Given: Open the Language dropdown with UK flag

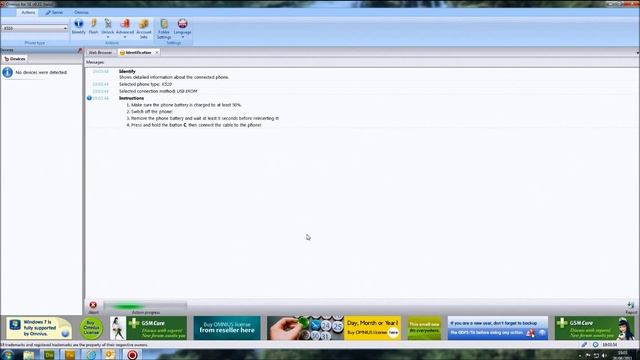Looking at the screenshot, I should pyautogui.click(x=182, y=29).
